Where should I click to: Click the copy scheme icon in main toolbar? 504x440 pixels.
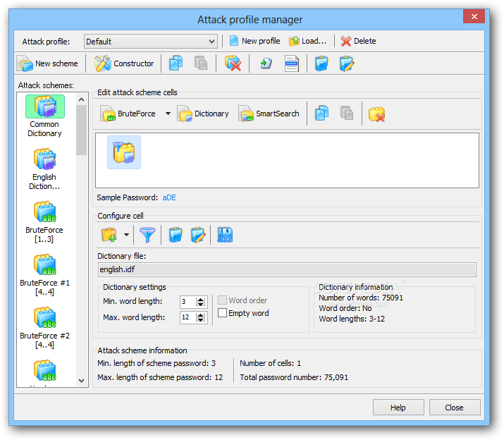(x=176, y=63)
